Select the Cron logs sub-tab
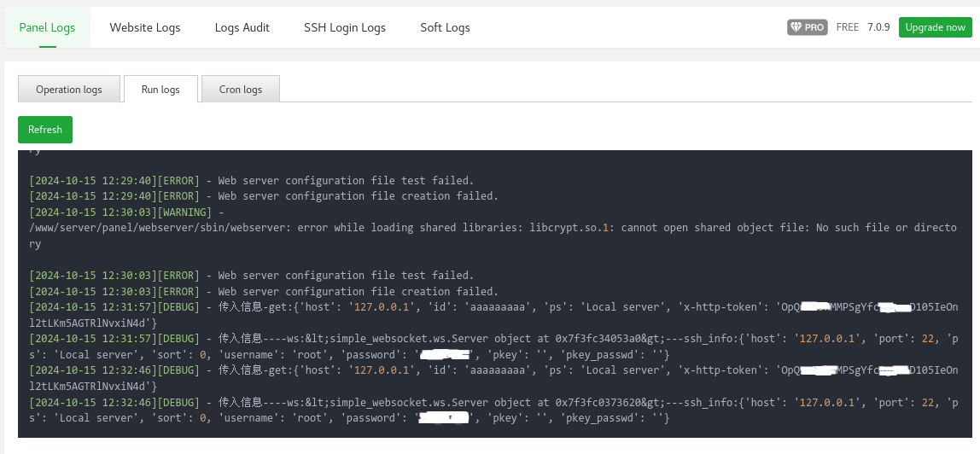The image size is (980, 454). pos(241,89)
